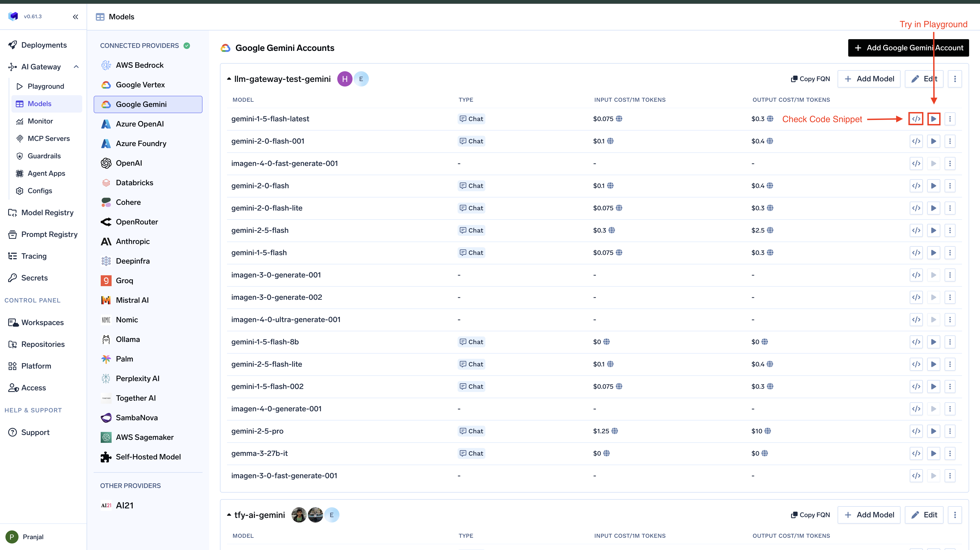Collapse the AI Gateway menu group
This screenshot has width=980, height=550.
pos(76,67)
